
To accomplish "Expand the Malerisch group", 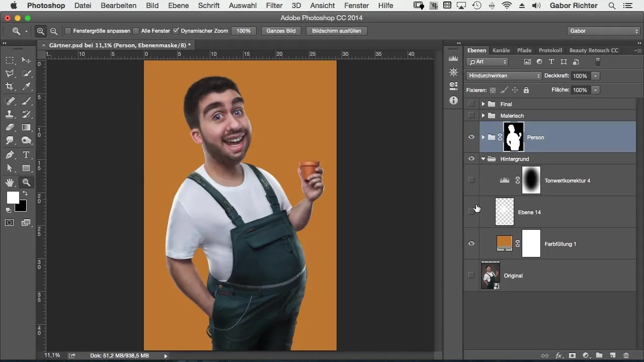I will pyautogui.click(x=483, y=116).
